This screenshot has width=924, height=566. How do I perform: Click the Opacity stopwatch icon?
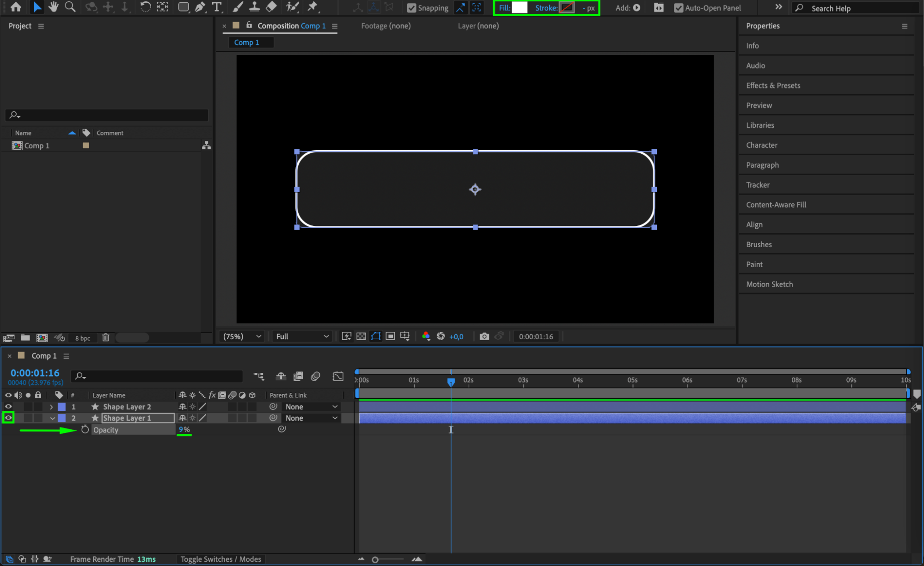tap(85, 430)
